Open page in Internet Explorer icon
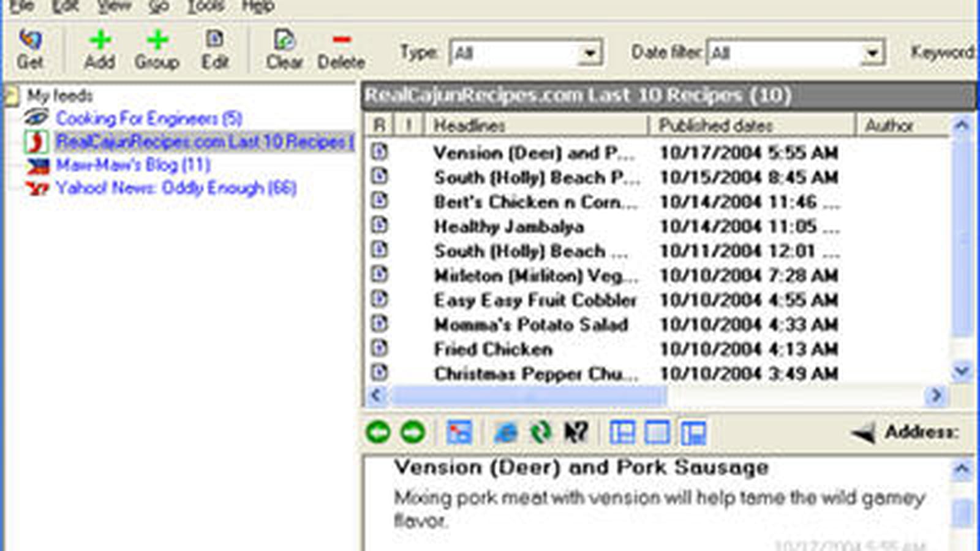Screen dimensions: 980x551 [x=506, y=432]
